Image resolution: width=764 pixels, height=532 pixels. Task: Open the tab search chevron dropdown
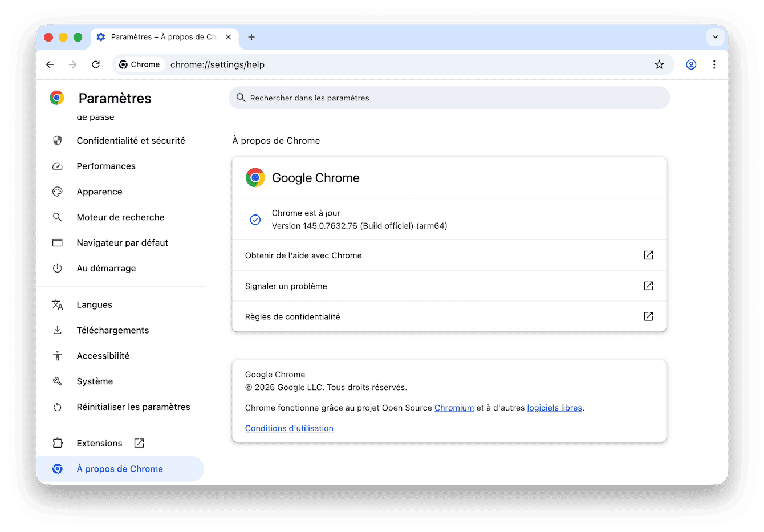(x=715, y=37)
